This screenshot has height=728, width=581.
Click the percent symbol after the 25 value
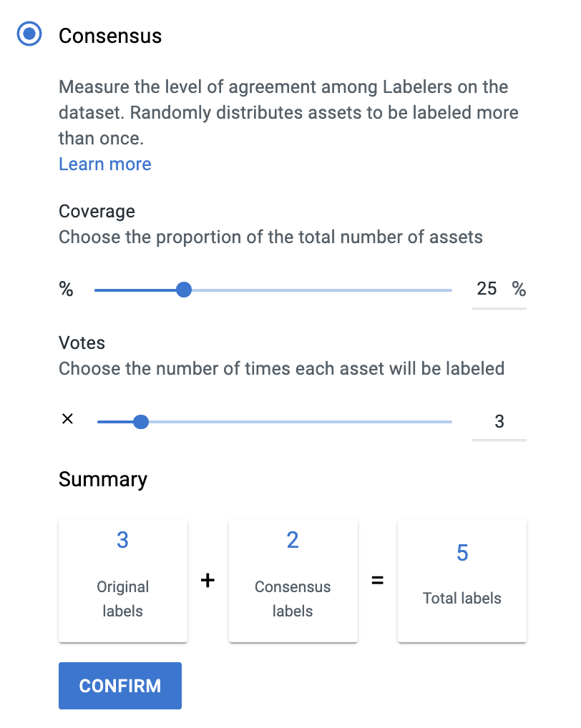[x=519, y=289]
